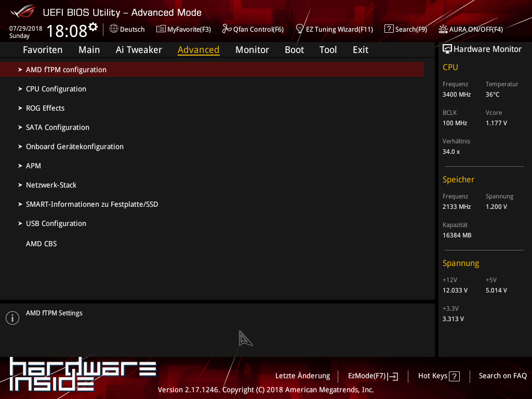Screen dimensions: 532x399
Task: Open the Monitor tab
Action: pyautogui.click(x=252, y=50)
